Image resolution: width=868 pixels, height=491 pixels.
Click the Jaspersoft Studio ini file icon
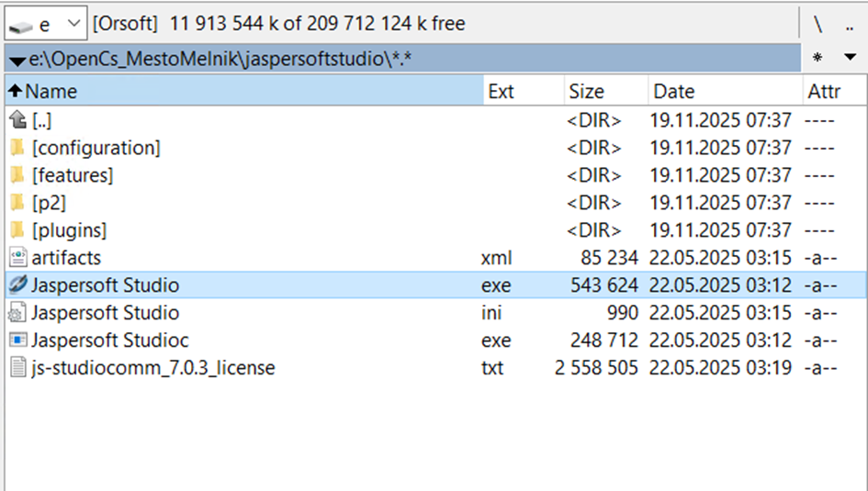point(17,313)
